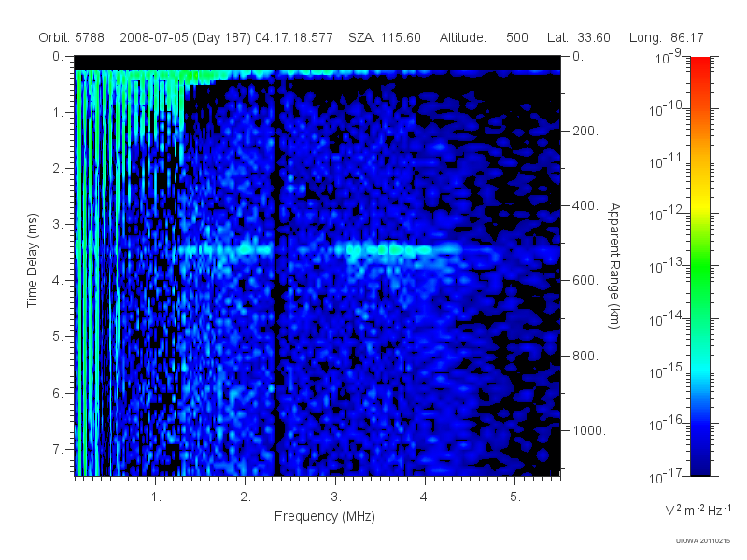The image size is (747, 560).
Task: Click the 'Apparent Range (km)' axis label
Action: 614,265
